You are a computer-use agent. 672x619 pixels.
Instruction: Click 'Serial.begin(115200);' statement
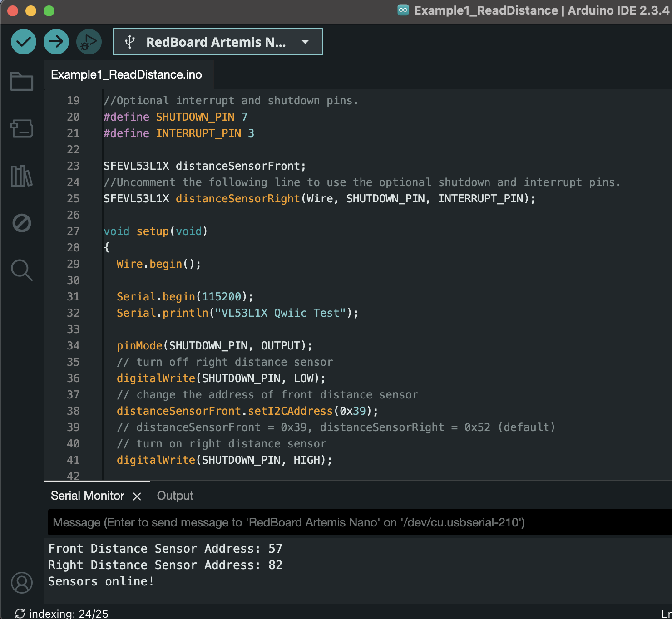coord(185,297)
